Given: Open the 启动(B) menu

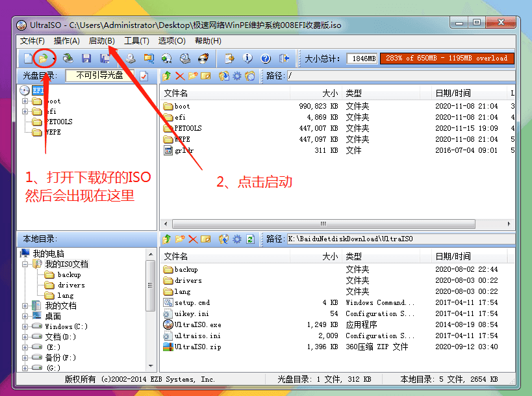Looking at the screenshot, I should pyautogui.click(x=103, y=40).
